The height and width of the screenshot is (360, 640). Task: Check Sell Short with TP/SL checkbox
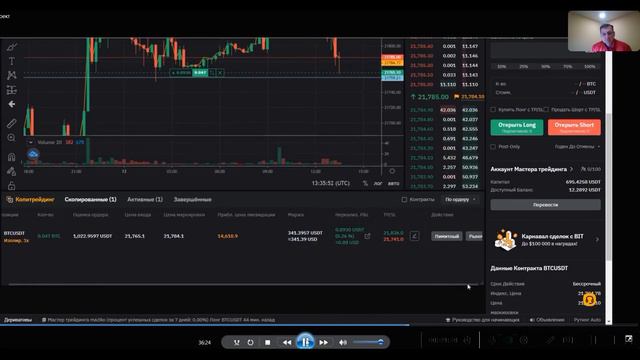pyautogui.click(x=546, y=110)
